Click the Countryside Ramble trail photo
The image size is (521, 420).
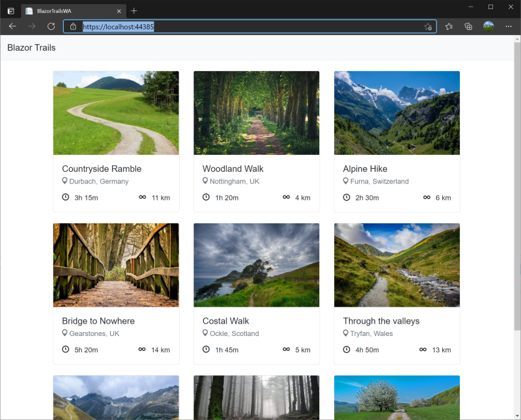point(116,113)
